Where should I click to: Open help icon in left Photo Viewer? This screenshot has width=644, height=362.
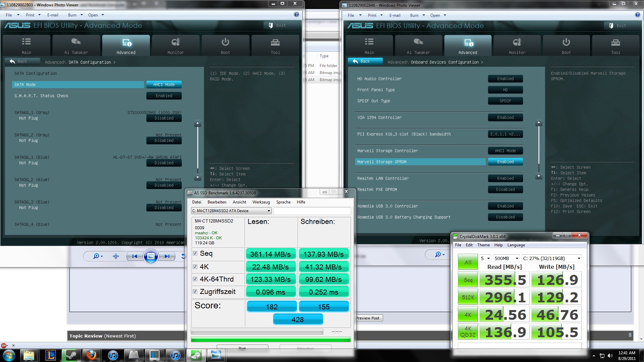coord(297,14)
